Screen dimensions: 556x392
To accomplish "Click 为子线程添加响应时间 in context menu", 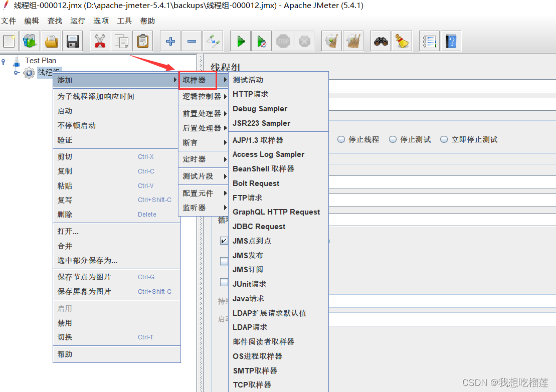I will click(x=117, y=96).
